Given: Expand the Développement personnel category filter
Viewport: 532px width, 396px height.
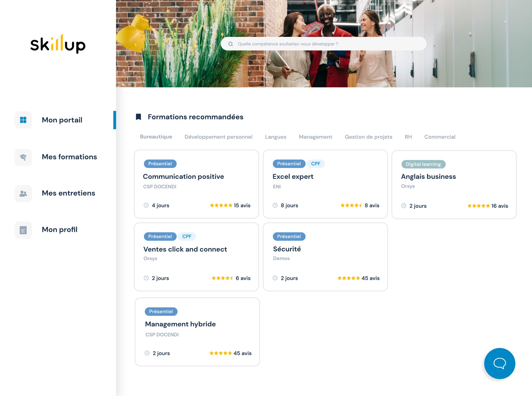Looking at the screenshot, I should pyautogui.click(x=219, y=137).
